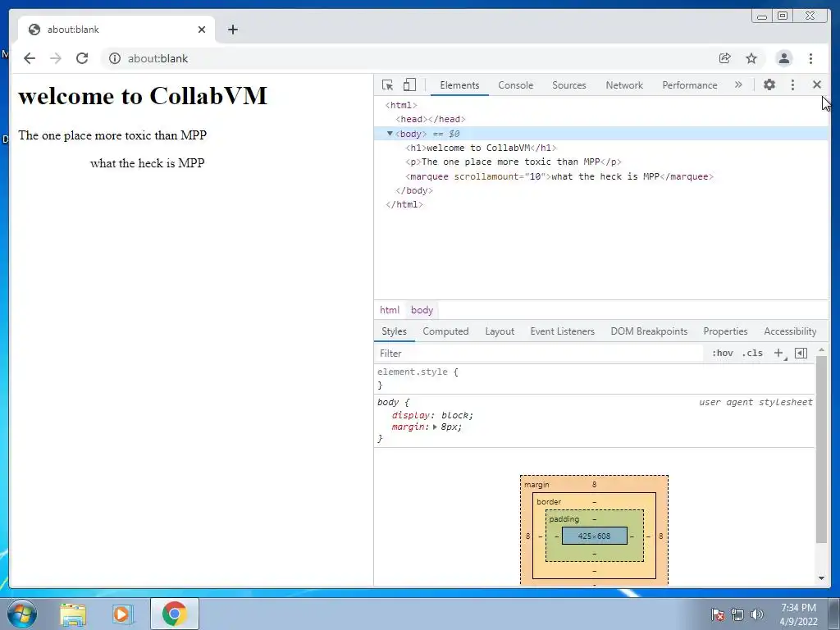This screenshot has width=840, height=630.
Task: Share this page icon
Action: 725,58
